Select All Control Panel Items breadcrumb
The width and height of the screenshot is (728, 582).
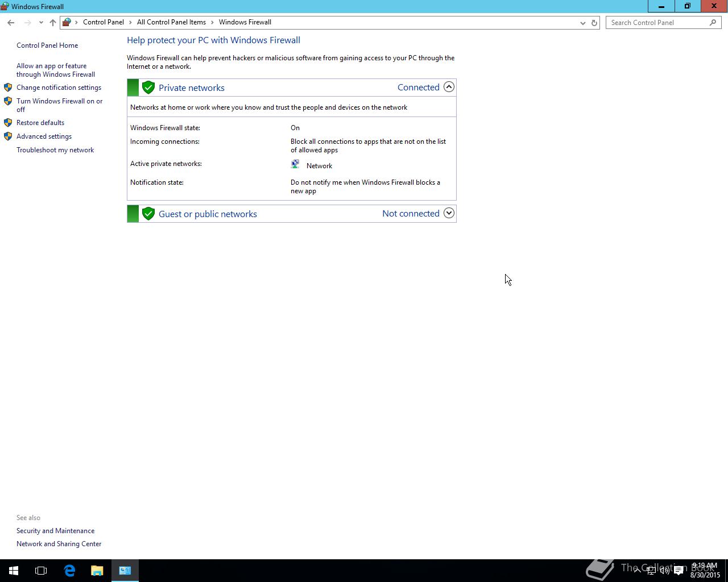click(171, 22)
